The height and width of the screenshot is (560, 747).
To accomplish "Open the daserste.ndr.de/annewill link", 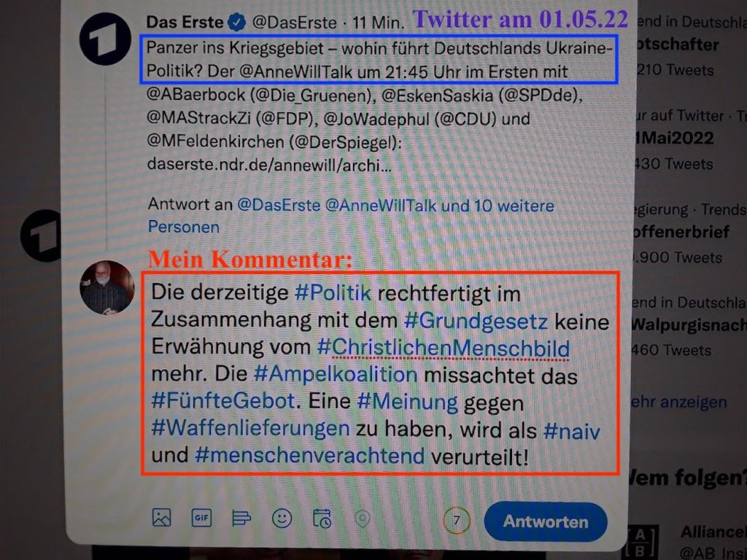I will click(269, 164).
